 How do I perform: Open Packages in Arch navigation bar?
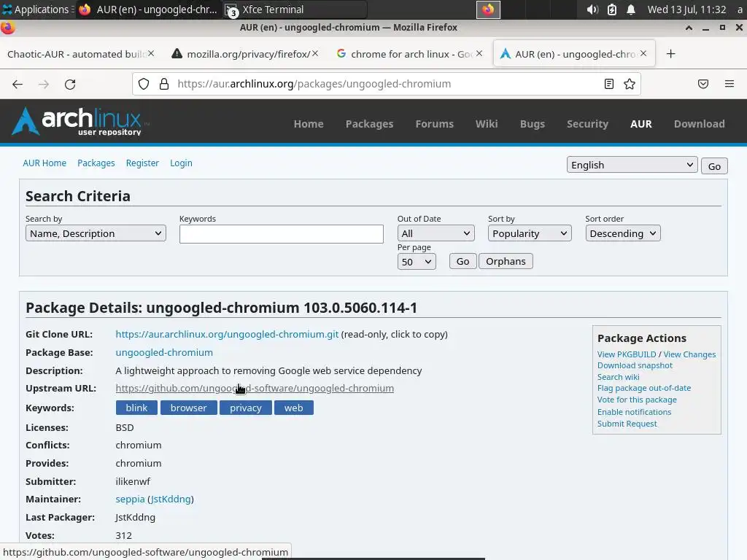tap(370, 124)
